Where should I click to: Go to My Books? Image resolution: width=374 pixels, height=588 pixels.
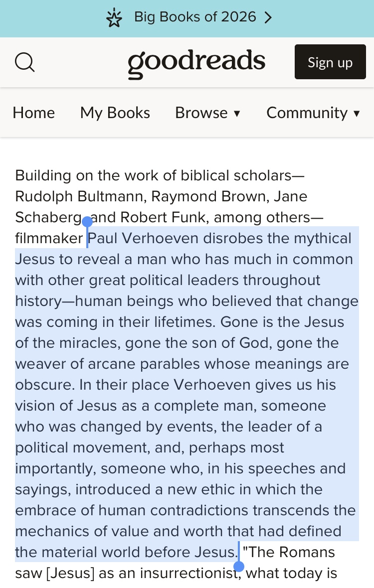click(x=115, y=113)
